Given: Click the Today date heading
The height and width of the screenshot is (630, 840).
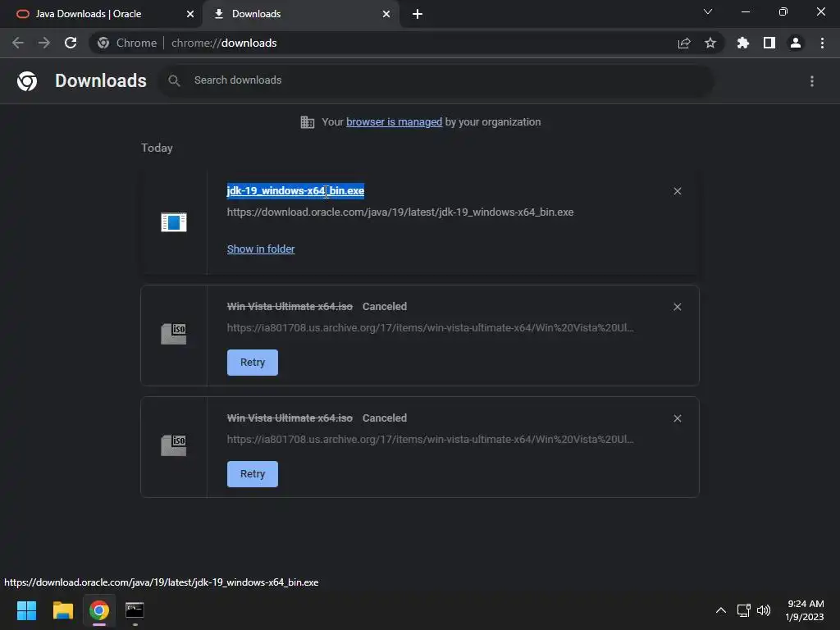Looking at the screenshot, I should [x=157, y=148].
